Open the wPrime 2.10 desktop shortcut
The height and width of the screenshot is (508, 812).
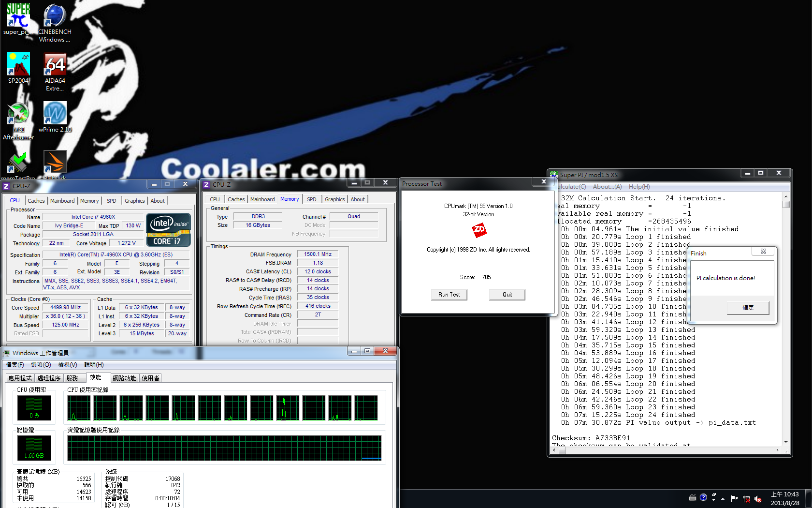pyautogui.click(x=55, y=117)
